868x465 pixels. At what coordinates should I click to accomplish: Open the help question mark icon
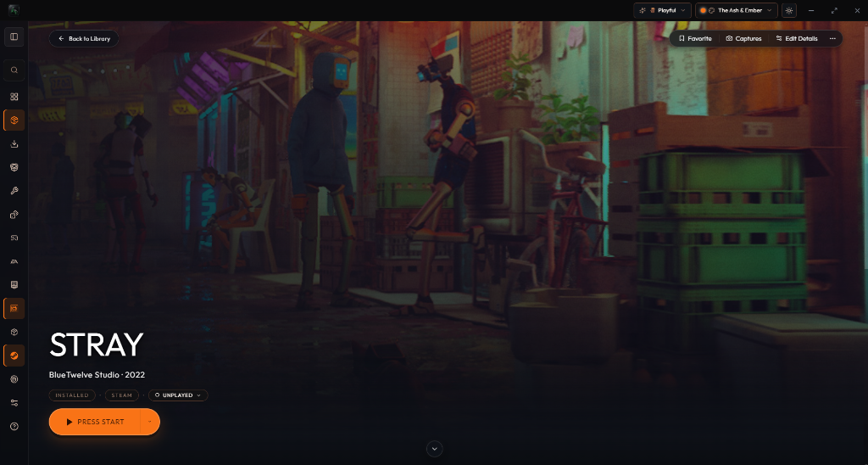(x=14, y=426)
